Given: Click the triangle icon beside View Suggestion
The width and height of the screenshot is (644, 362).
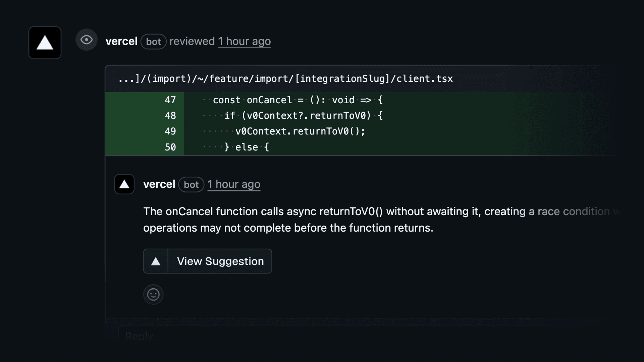Looking at the screenshot, I should (156, 261).
